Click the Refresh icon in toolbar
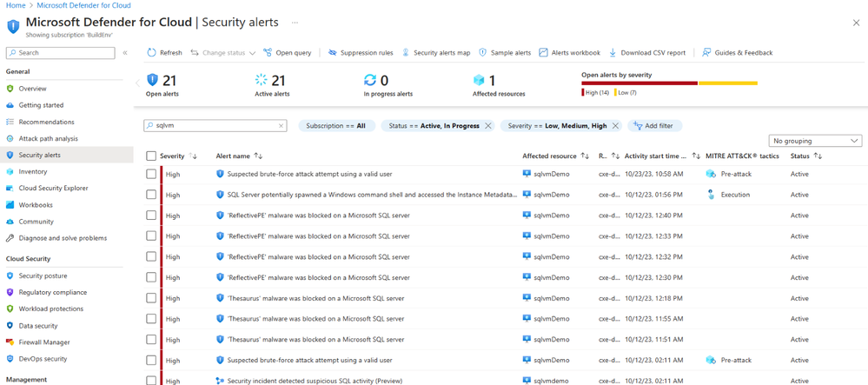This screenshot has height=385, width=868. click(152, 53)
